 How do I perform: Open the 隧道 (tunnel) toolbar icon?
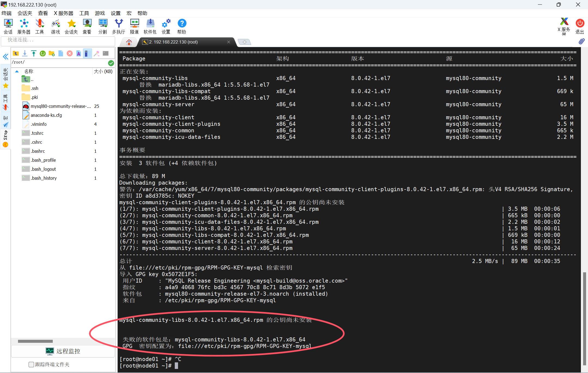(x=134, y=26)
